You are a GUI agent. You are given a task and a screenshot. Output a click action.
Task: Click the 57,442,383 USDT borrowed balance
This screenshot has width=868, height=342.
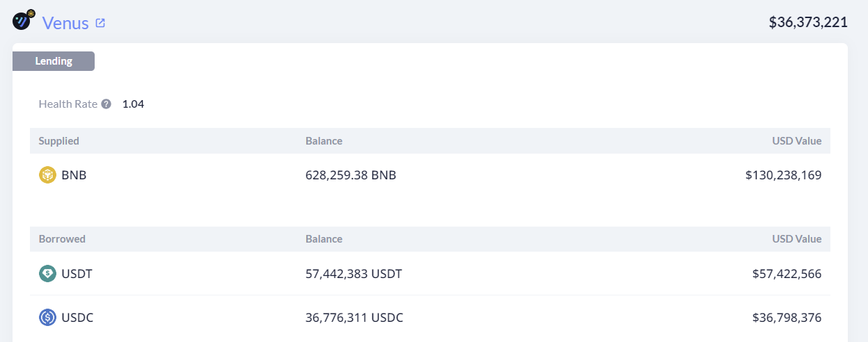pyautogui.click(x=354, y=274)
